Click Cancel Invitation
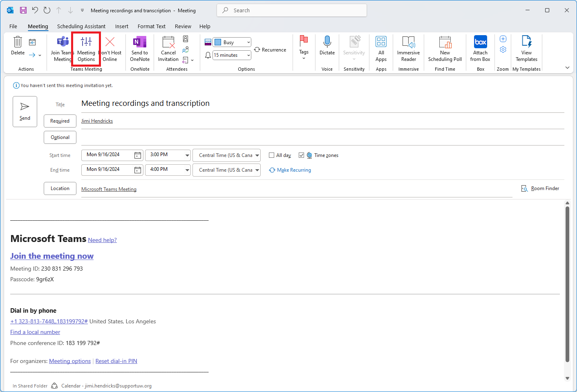The height and width of the screenshot is (392, 577). tap(168, 49)
